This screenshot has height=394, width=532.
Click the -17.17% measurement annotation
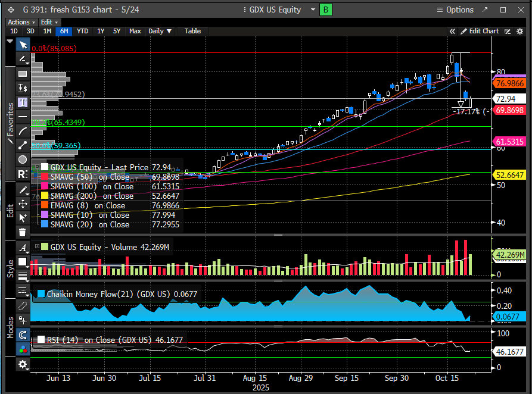(x=472, y=111)
